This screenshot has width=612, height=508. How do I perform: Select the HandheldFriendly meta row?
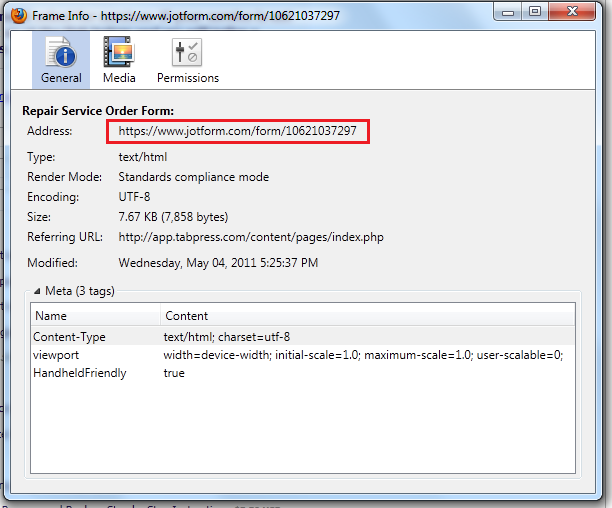coord(300,373)
